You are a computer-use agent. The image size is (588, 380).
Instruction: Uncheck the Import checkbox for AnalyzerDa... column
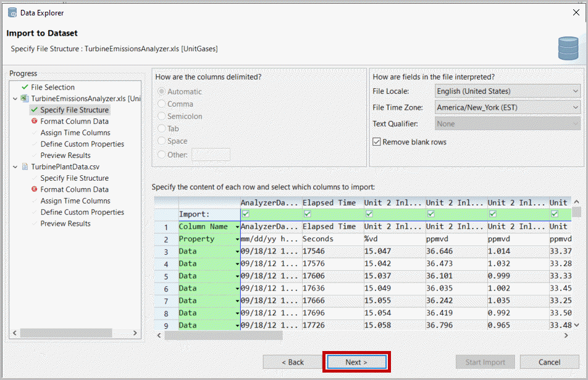click(246, 214)
